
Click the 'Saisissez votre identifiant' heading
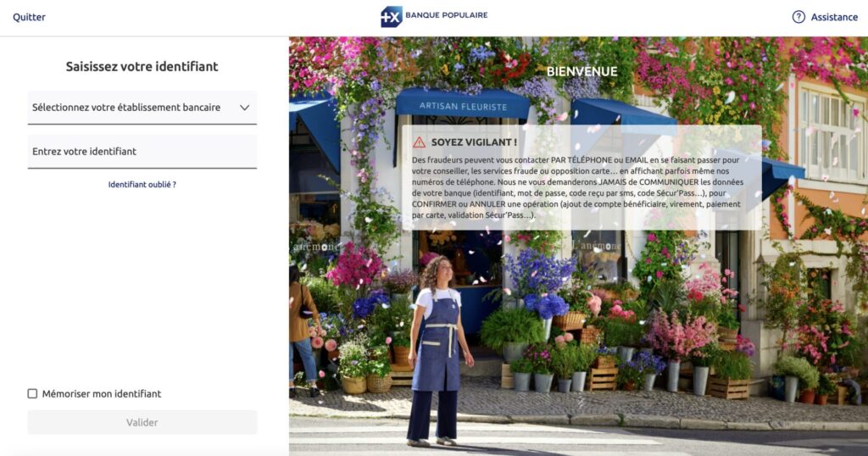coord(142,66)
